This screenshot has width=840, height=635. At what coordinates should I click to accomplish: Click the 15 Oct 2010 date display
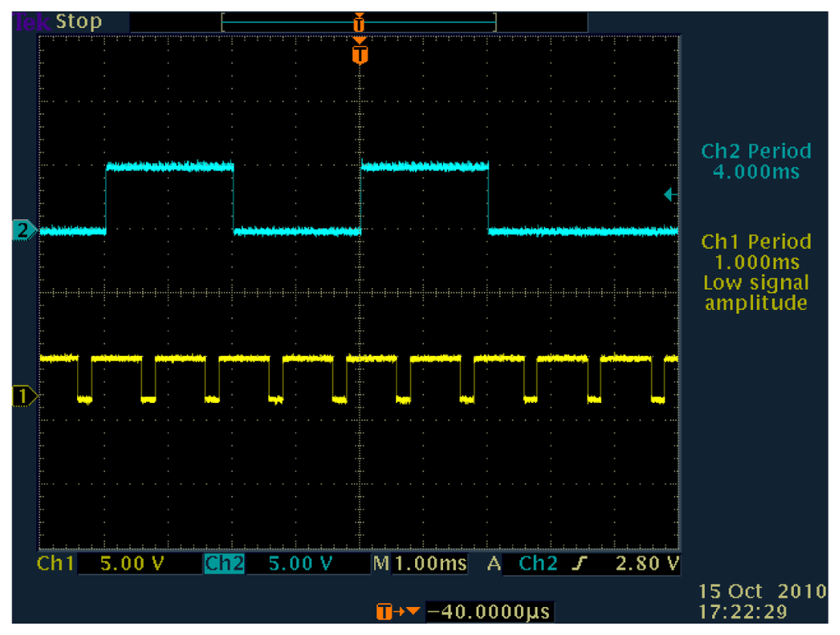coord(762,592)
